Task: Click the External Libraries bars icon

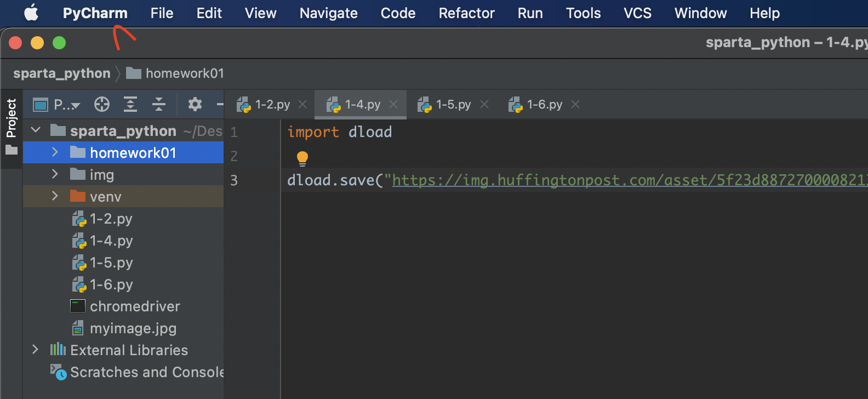Action: [58, 349]
